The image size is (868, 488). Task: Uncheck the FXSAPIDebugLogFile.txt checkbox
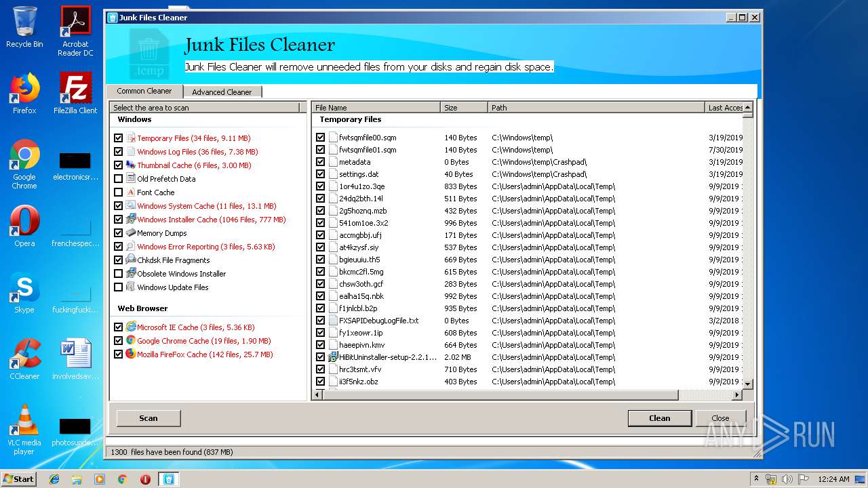321,321
